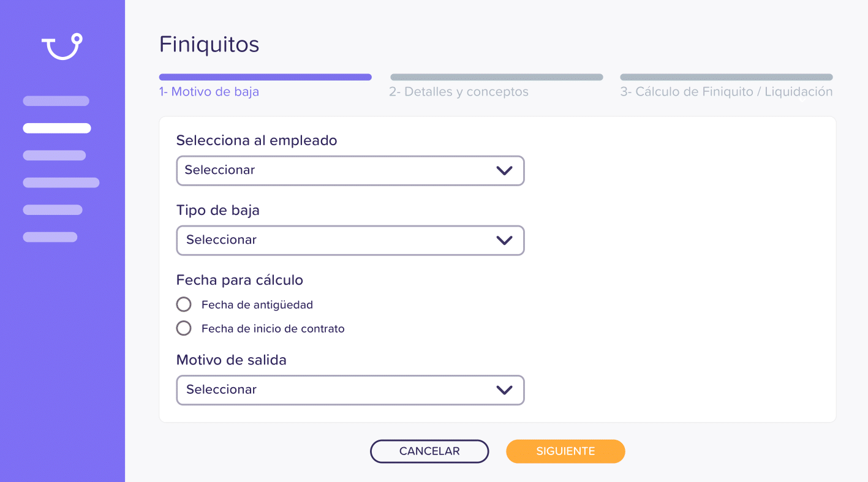Go to step 1- Motivo de baja
The height and width of the screenshot is (482, 868).
[209, 92]
